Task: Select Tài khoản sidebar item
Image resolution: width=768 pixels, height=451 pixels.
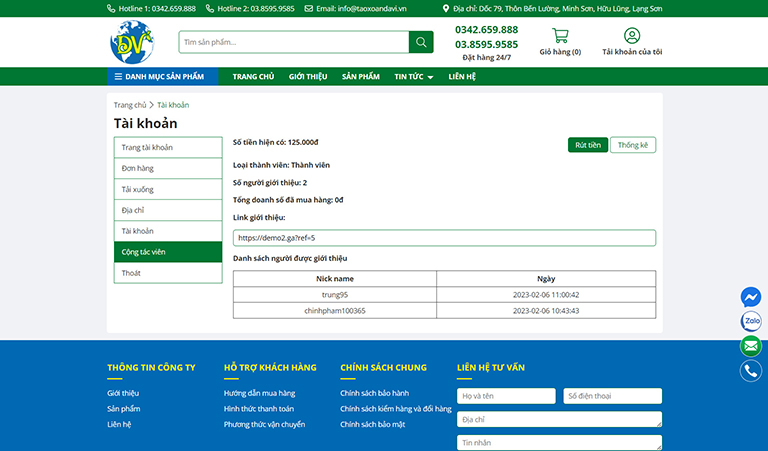Action: pyautogui.click(x=168, y=231)
